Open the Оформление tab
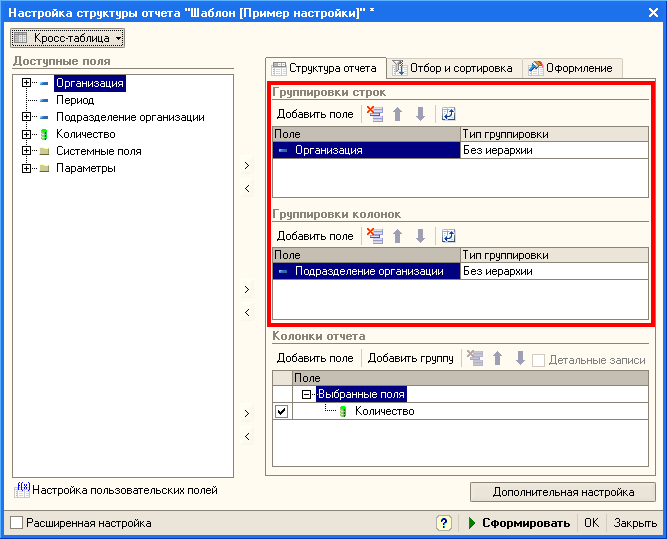This screenshot has width=667, height=539. (574, 68)
